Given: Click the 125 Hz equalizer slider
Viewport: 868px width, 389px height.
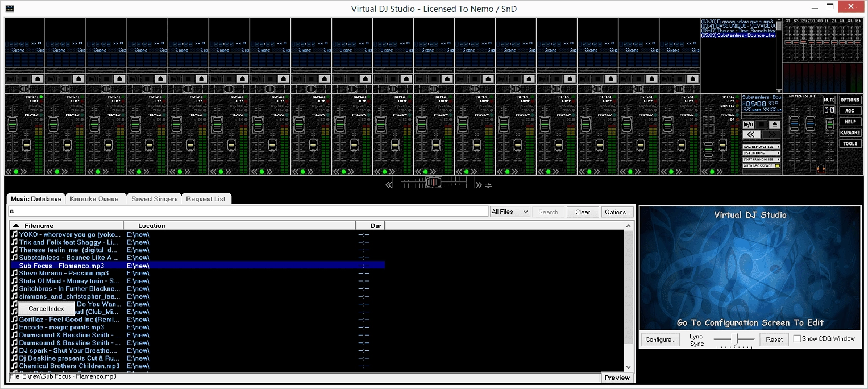Looking at the screenshot, I should pos(804,42).
